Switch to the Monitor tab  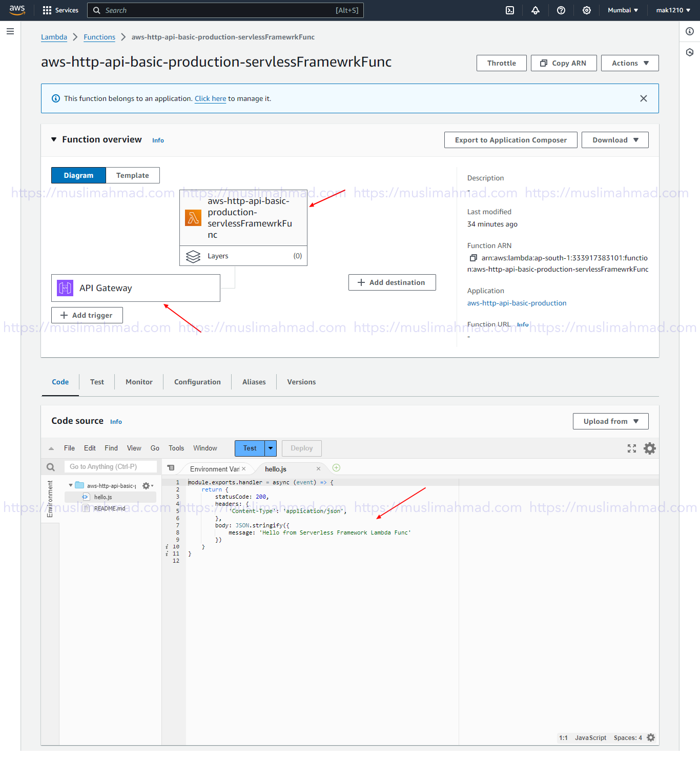[139, 382]
